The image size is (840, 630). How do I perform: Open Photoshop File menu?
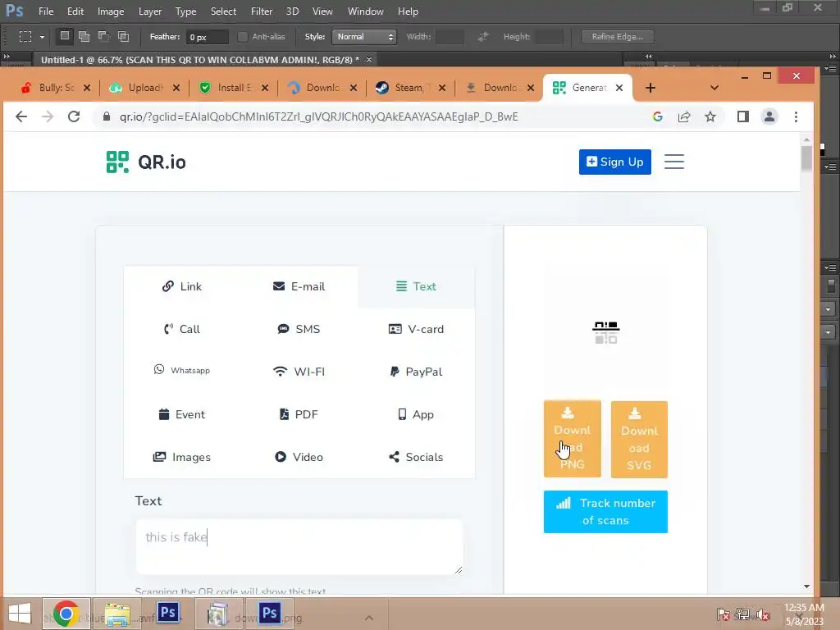click(46, 11)
